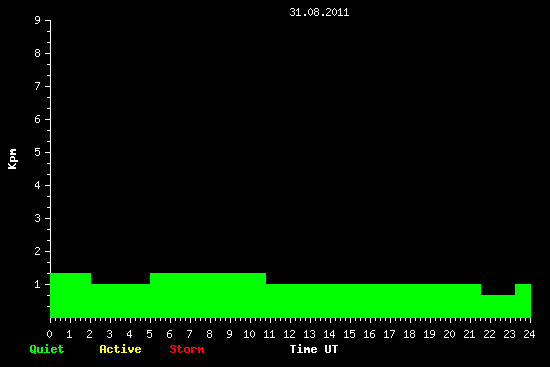Click the green bar at hour 15
Screen dimensions: 550x367
click(x=373, y=301)
